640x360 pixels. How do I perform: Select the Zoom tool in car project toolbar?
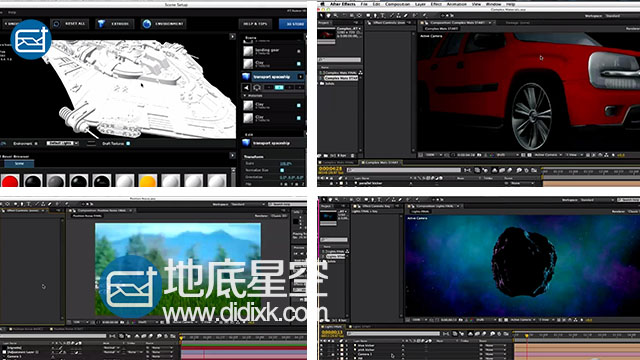(x=336, y=16)
